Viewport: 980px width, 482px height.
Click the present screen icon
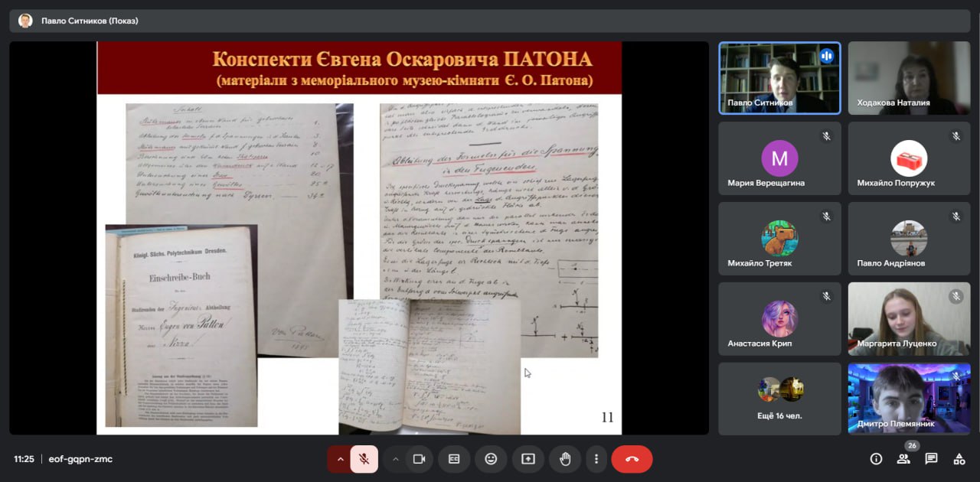click(x=528, y=459)
